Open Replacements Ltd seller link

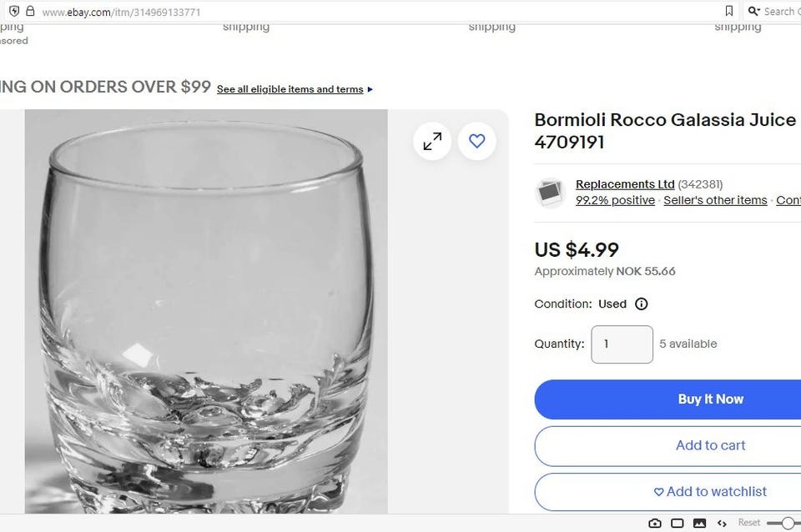pyautogui.click(x=625, y=184)
